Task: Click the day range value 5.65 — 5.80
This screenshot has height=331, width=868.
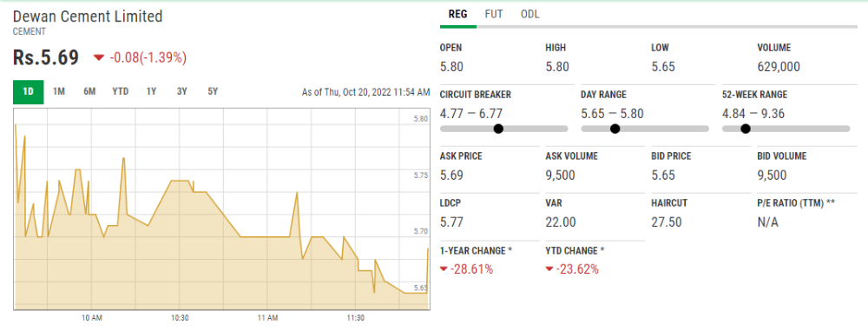Action: (612, 114)
